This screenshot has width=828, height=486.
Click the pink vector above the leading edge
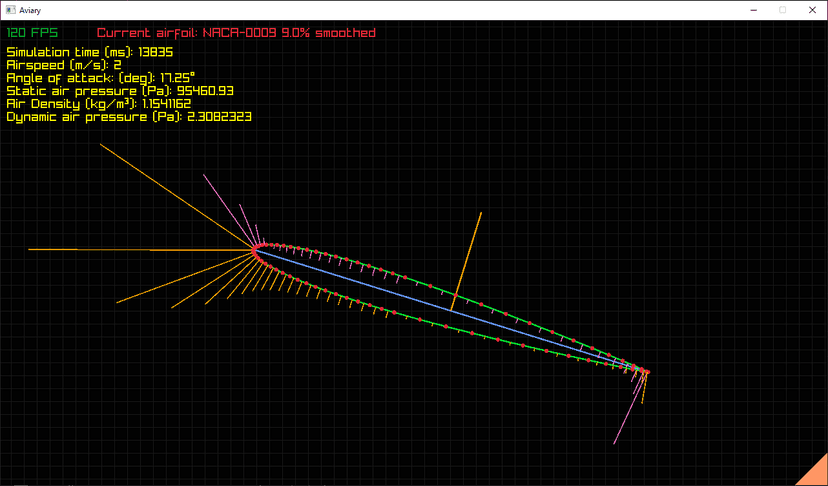point(222,200)
